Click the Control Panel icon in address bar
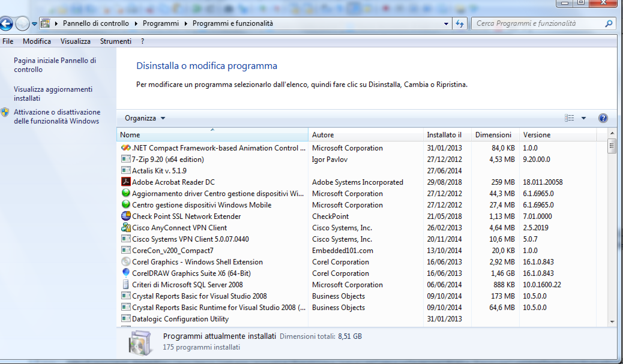623x364 pixels. 45,23
